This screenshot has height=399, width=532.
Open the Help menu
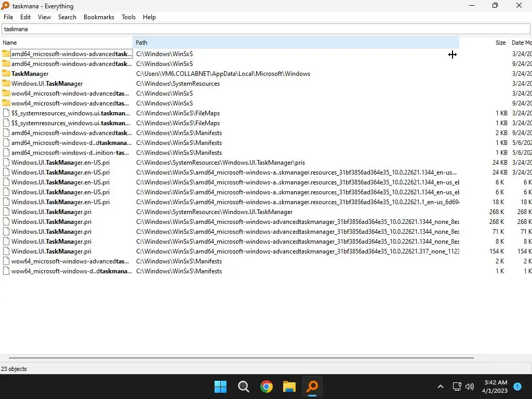(x=149, y=17)
